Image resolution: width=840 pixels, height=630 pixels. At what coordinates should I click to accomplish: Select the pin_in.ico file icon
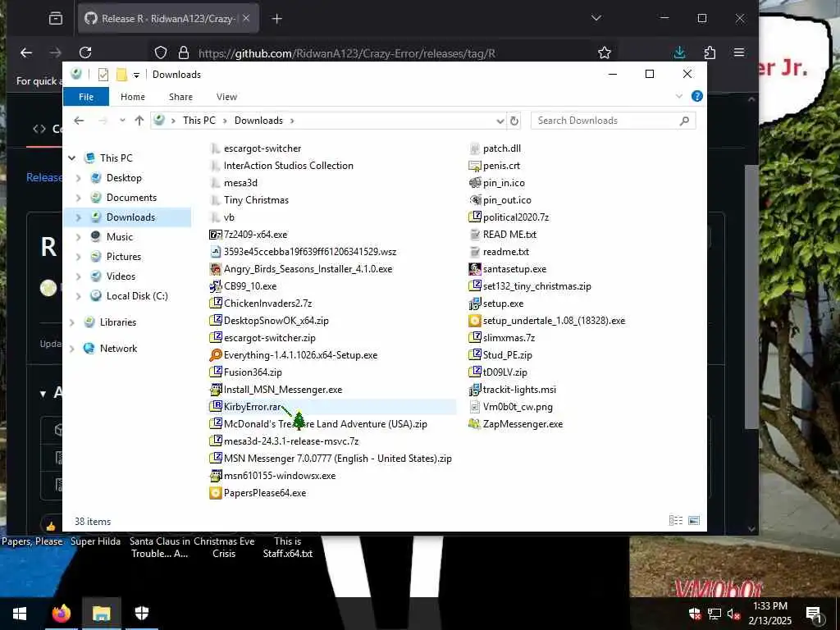475,183
